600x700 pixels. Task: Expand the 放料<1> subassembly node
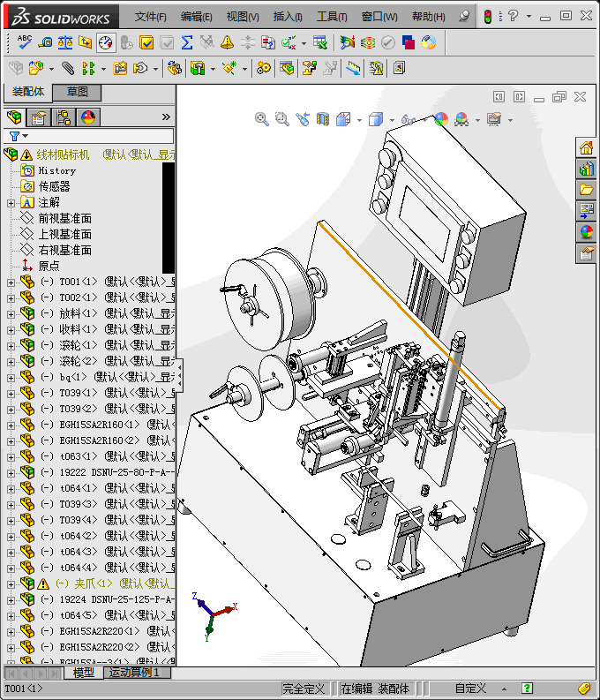pos(11,314)
